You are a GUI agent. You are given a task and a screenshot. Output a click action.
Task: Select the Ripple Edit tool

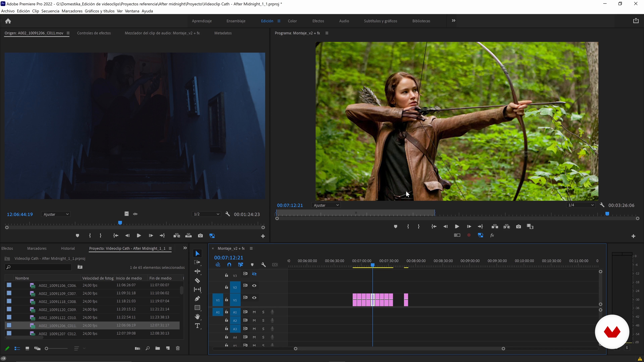(x=197, y=271)
